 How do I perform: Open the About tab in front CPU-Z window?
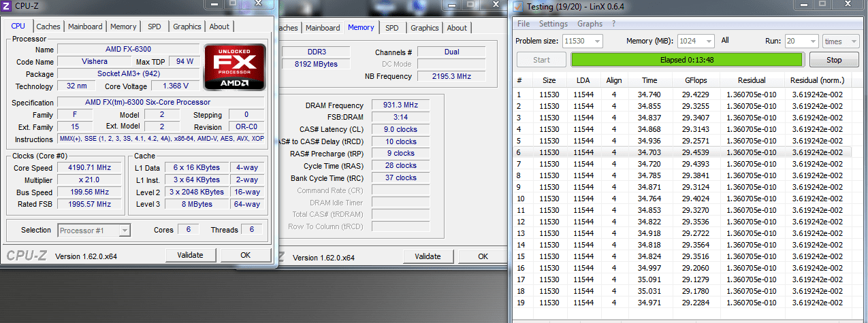219,27
